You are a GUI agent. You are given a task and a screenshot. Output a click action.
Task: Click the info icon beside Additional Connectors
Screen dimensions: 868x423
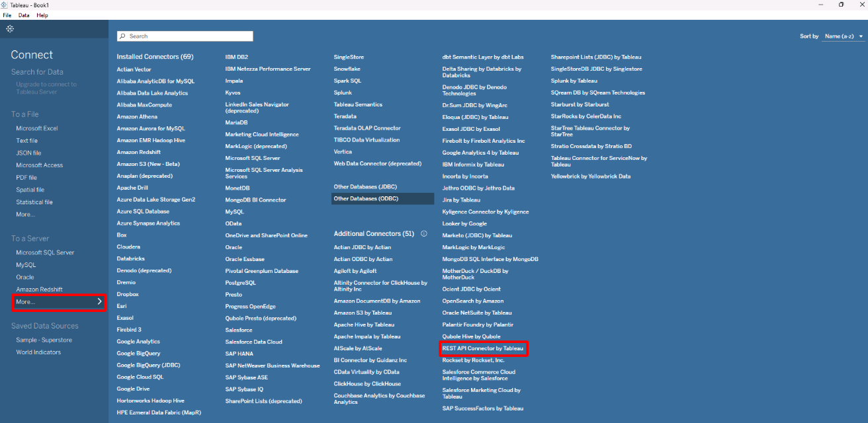pyautogui.click(x=424, y=234)
